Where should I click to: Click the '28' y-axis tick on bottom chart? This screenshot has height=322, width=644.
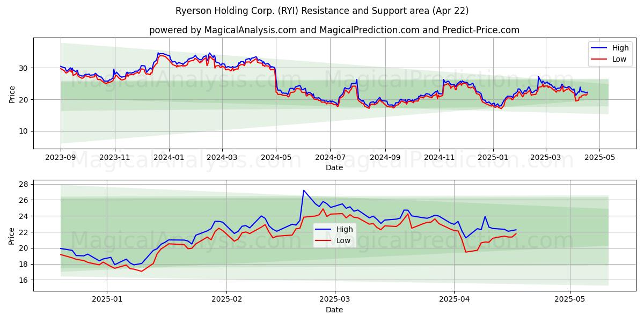(x=24, y=184)
